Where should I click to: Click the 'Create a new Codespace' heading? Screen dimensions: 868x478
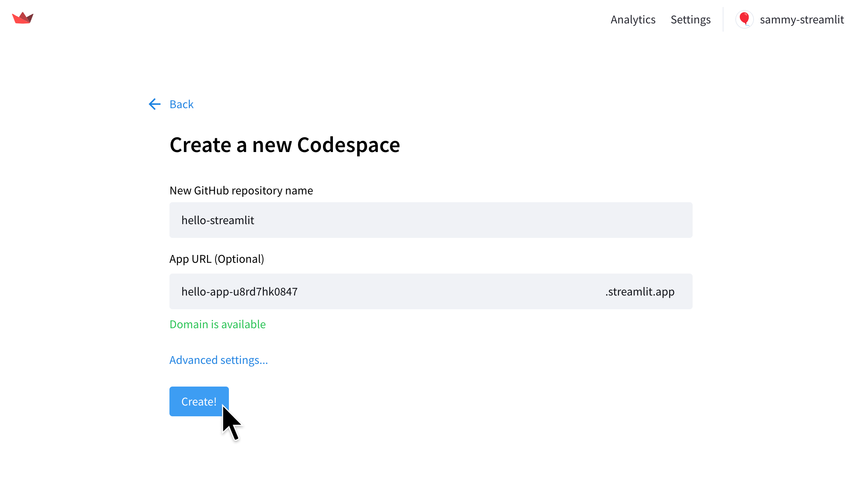tap(285, 145)
